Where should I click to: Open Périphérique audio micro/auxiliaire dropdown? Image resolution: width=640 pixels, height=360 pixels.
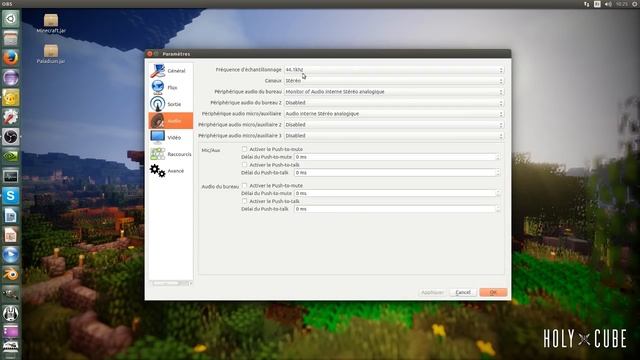pyautogui.click(x=394, y=114)
